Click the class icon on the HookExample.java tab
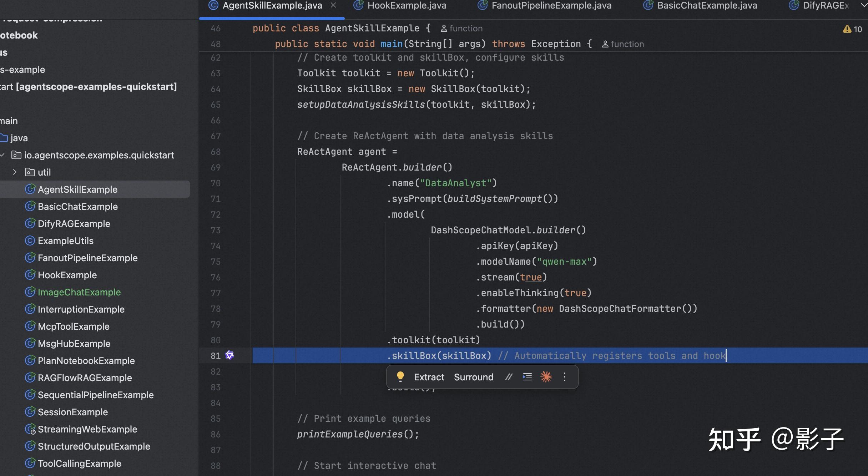This screenshot has height=476, width=868. 358,5
